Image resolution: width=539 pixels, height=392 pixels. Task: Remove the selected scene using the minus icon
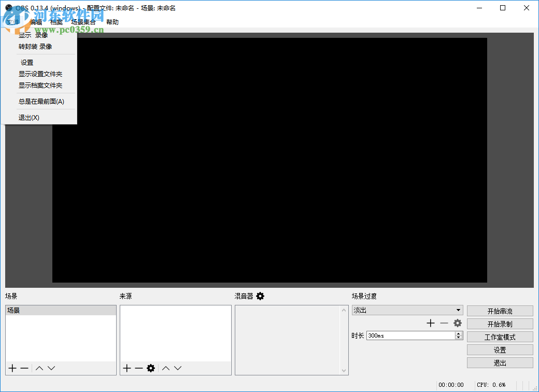point(23,368)
